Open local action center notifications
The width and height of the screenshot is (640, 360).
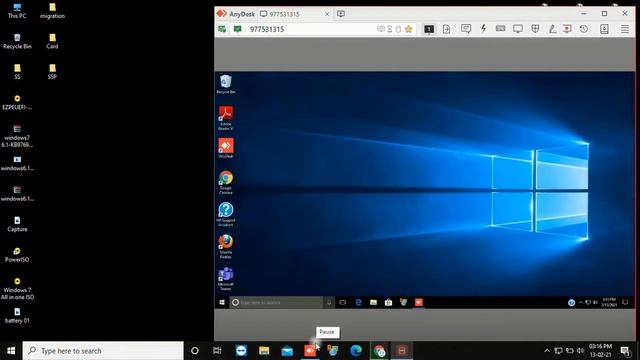click(x=625, y=351)
